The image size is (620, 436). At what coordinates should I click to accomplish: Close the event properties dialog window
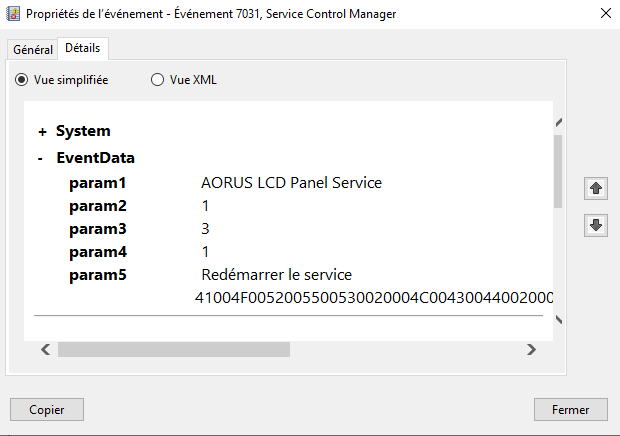[x=605, y=14]
